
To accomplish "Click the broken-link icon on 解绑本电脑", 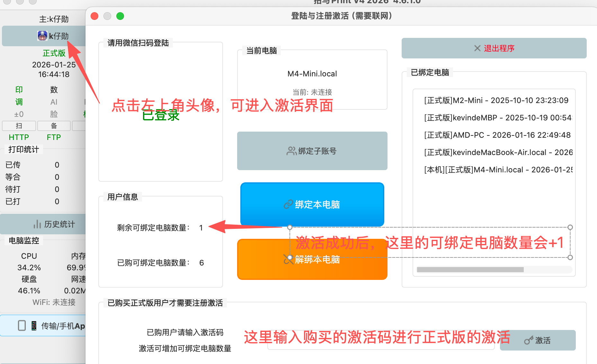I will tap(288, 259).
